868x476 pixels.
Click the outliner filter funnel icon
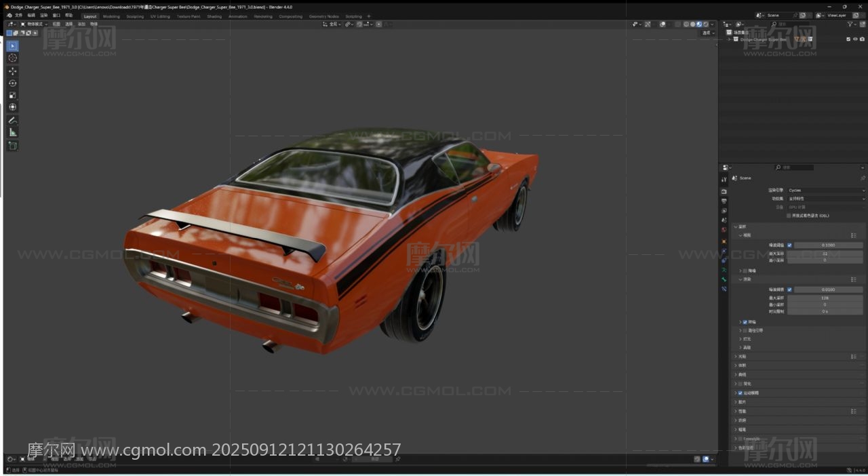coord(851,24)
